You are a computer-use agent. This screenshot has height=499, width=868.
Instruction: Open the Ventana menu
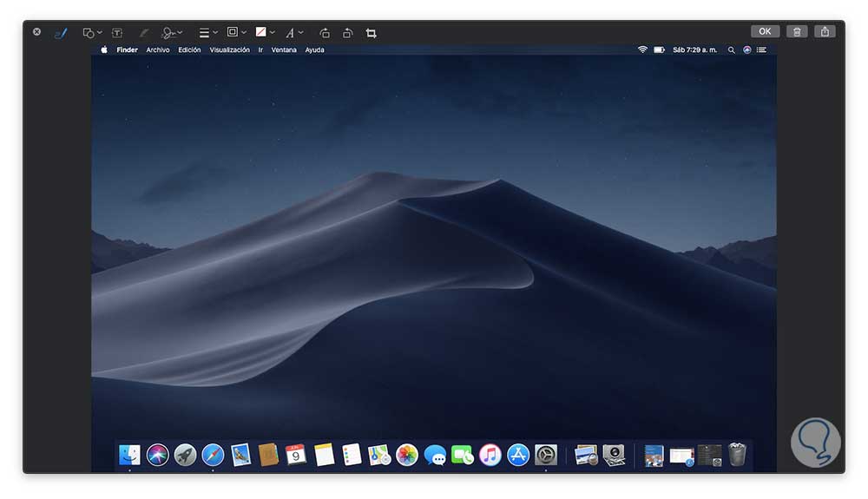click(284, 49)
